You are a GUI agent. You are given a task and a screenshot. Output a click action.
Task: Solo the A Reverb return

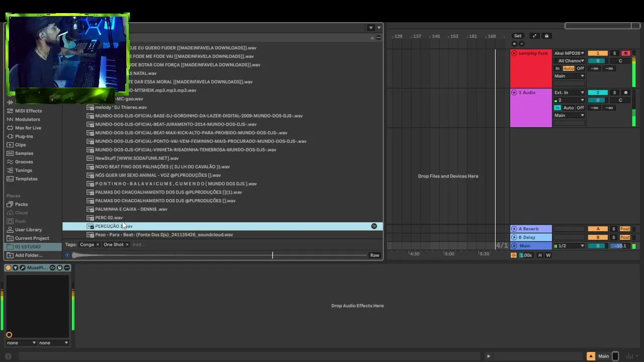pyautogui.click(x=614, y=229)
